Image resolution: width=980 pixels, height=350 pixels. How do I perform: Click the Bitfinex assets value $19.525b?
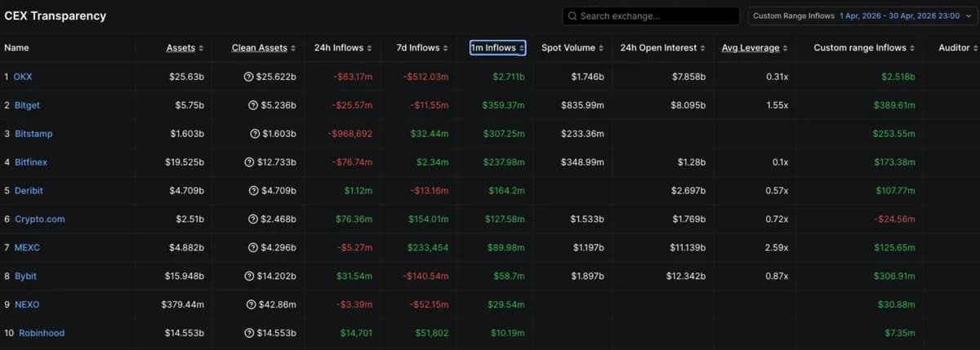pyautogui.click(x=184, y=162)
